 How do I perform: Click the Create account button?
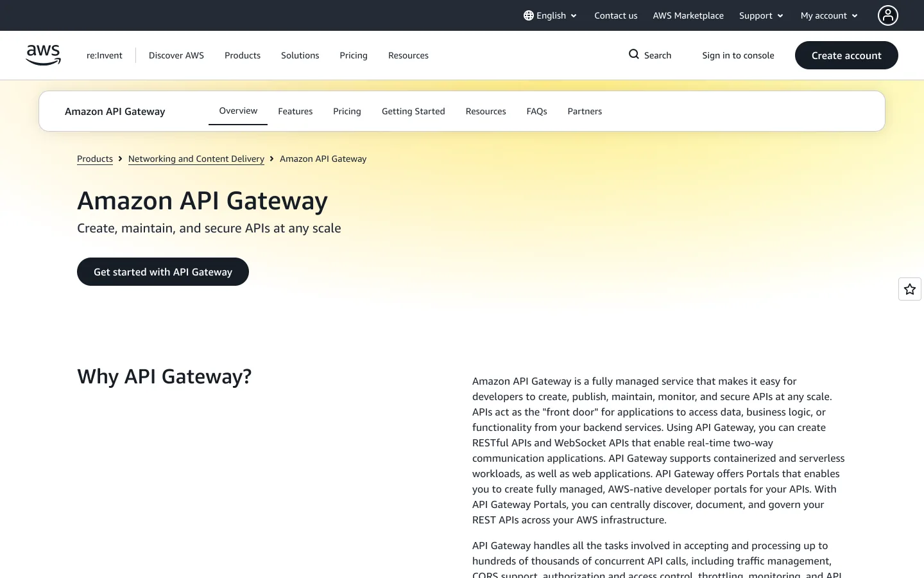[x=846, y=55]
